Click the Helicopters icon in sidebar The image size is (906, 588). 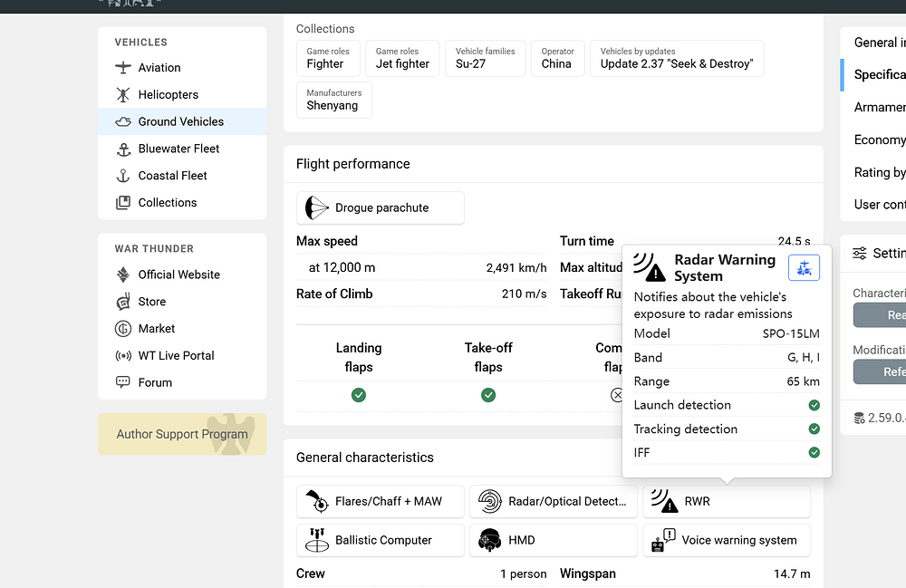click(123, 95)
